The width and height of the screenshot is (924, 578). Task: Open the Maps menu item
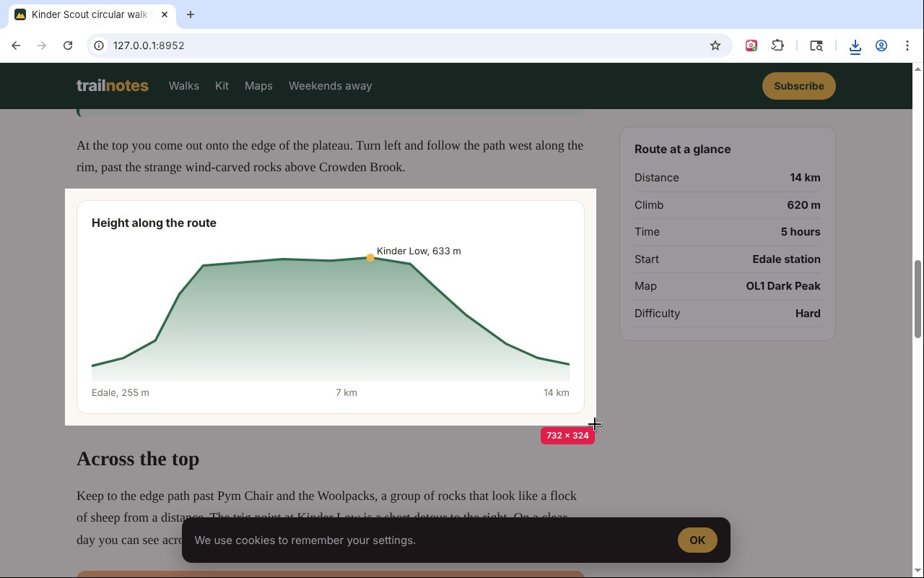pos(258,86)
